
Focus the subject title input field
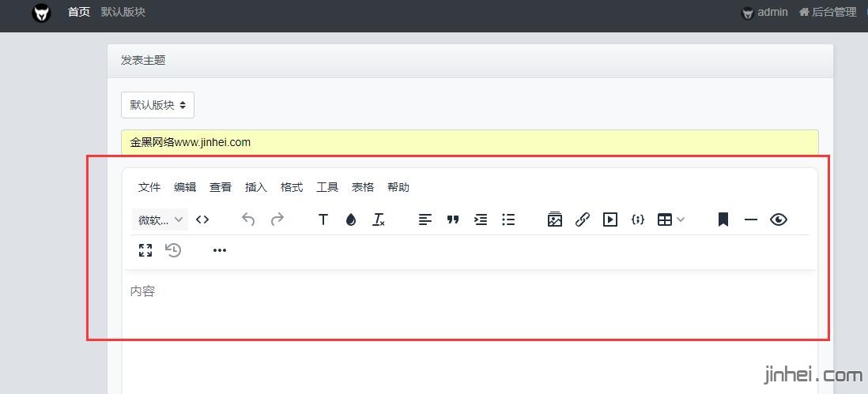pyautogui.click(x=470, y=142)
